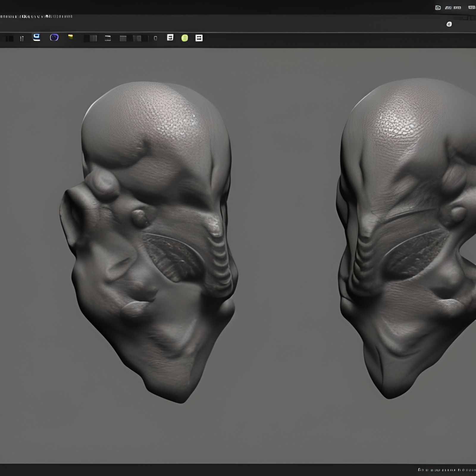Click the status text at the bottom-right

[446, 470]
